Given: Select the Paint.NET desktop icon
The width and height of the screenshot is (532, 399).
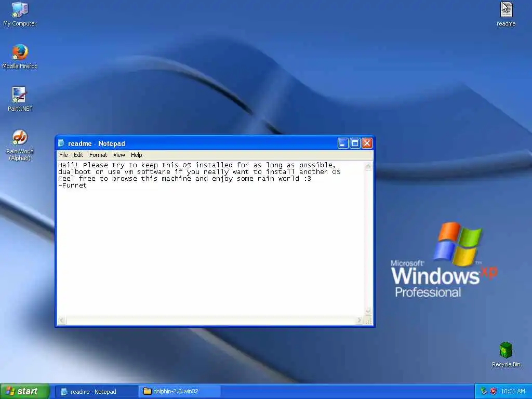Looking at the screenshot, I should point(20,99).
